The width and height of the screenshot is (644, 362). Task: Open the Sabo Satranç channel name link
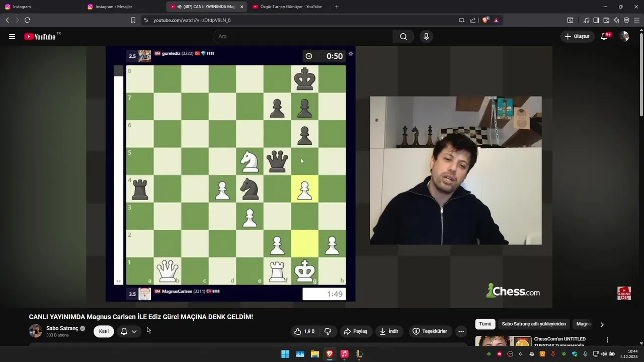click(x=62, y=328)
